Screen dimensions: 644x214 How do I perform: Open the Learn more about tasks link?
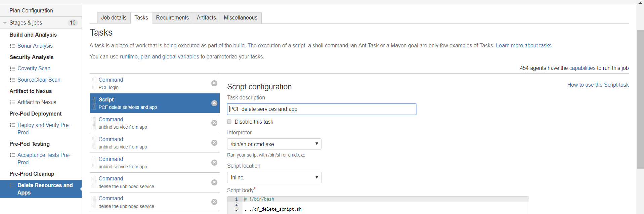[524, 46]
